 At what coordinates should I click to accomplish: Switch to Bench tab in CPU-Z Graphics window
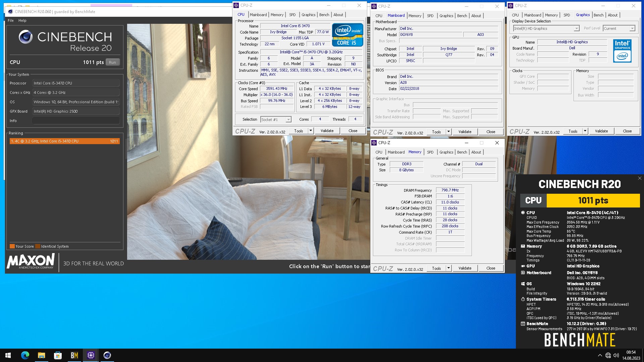pyautogui.click(x=598, y=15)
